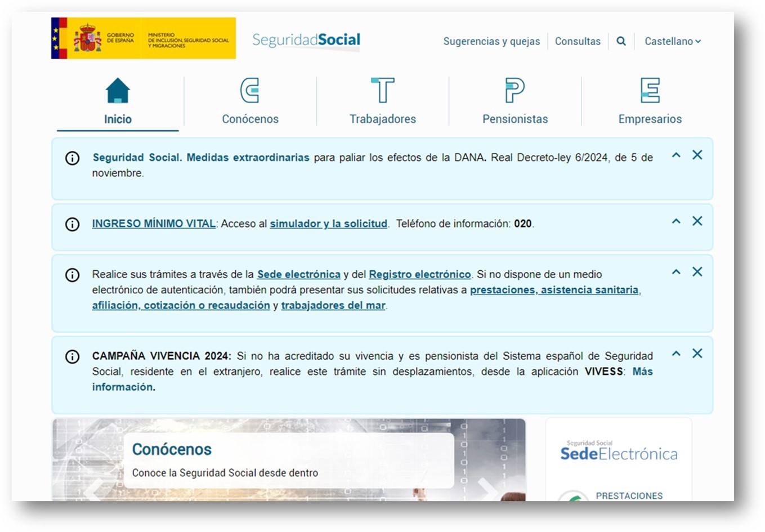Open the Consultas menu item

coord(578,41)
